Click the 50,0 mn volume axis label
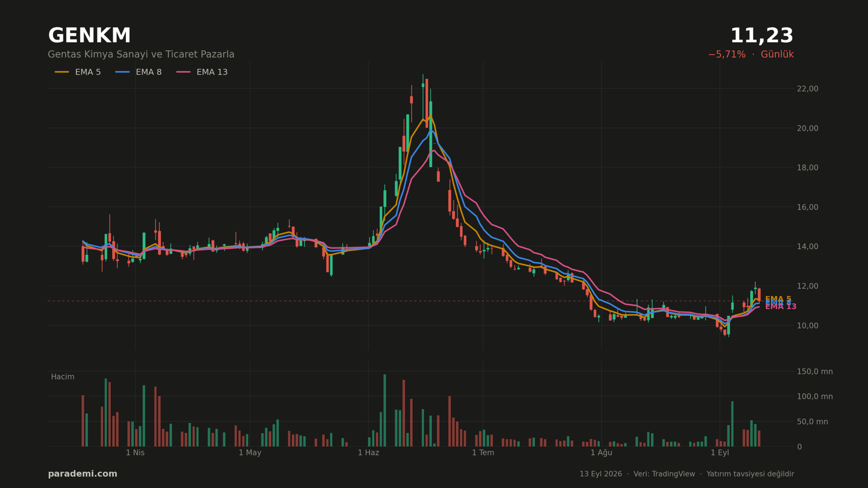Screen dimensions: 868x488 point(812,421)
